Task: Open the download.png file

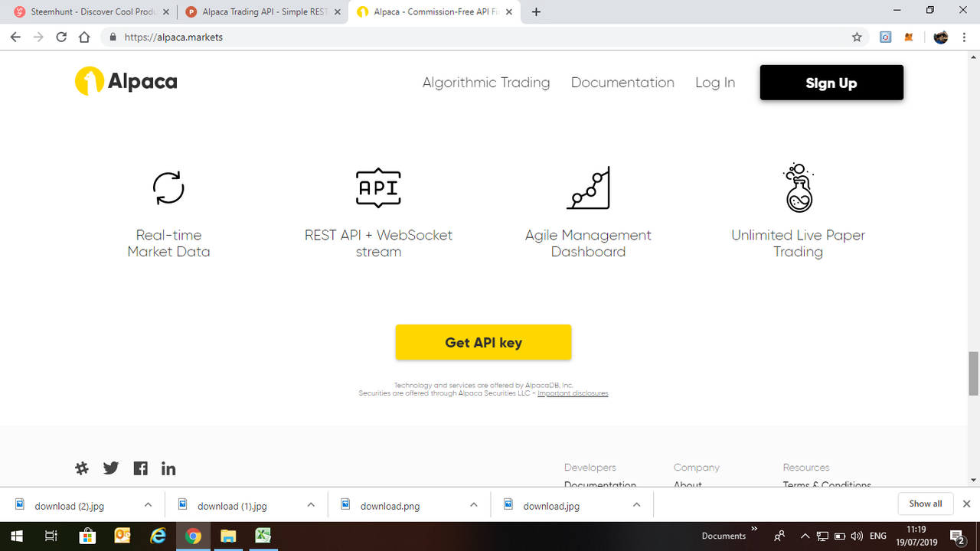Action: pyautogui.click(x=390, y=506)
